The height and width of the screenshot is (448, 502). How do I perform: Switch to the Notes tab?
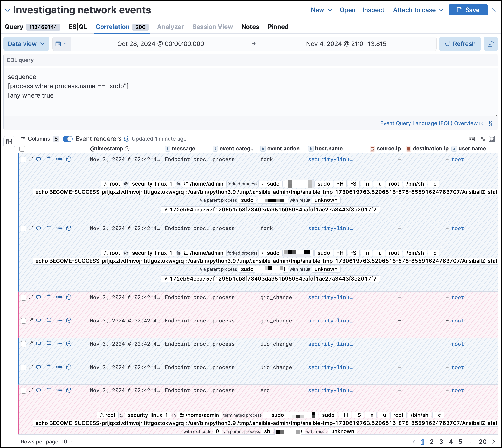coord(250,27)
